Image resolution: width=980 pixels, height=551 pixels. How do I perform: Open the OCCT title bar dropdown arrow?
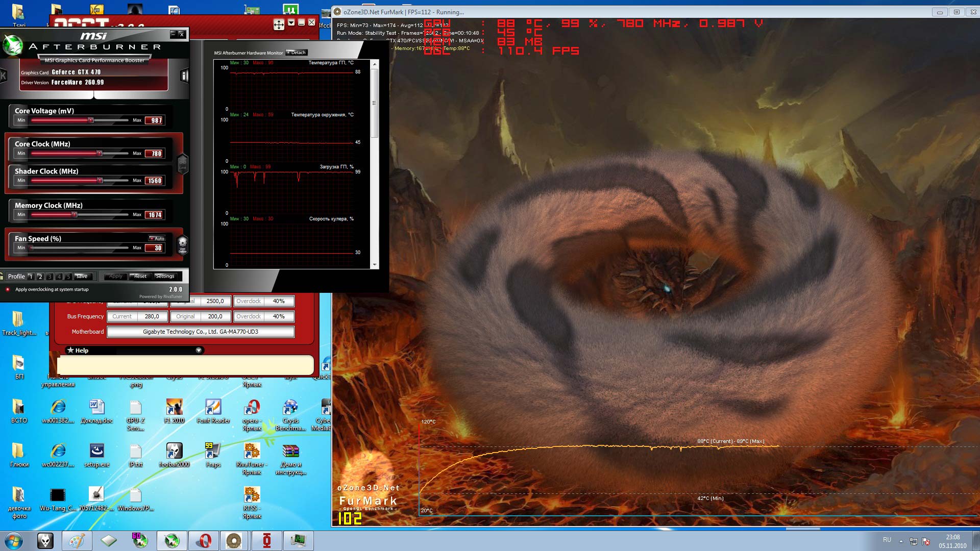[x=291, y=22]
